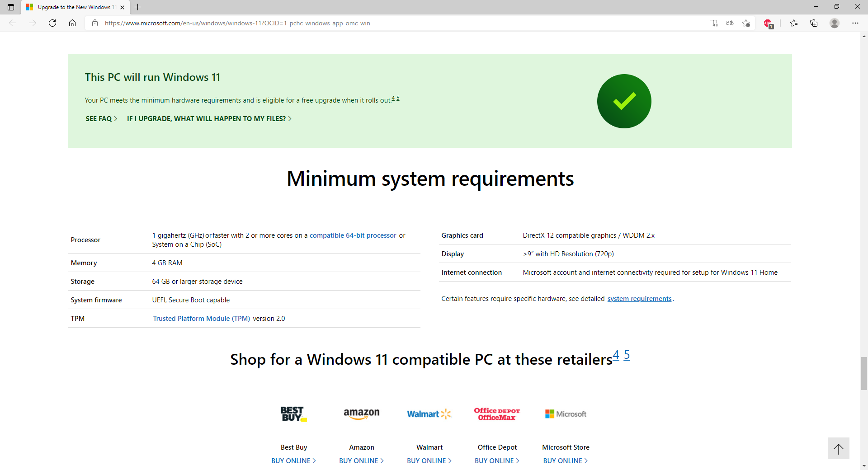
Task: Click the Microsoft Store logo
Action: pyautogui.click(x=566, y=414)
